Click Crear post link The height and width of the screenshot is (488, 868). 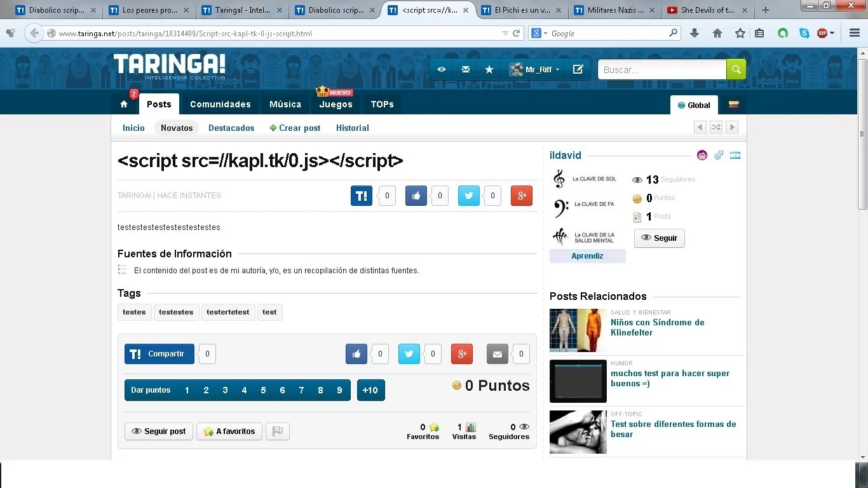(x=295, y=128)
